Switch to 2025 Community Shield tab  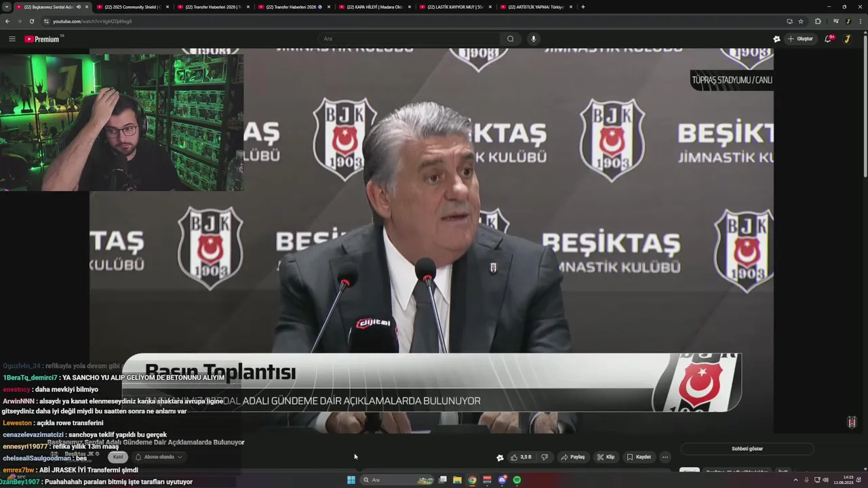pos(132,7)
